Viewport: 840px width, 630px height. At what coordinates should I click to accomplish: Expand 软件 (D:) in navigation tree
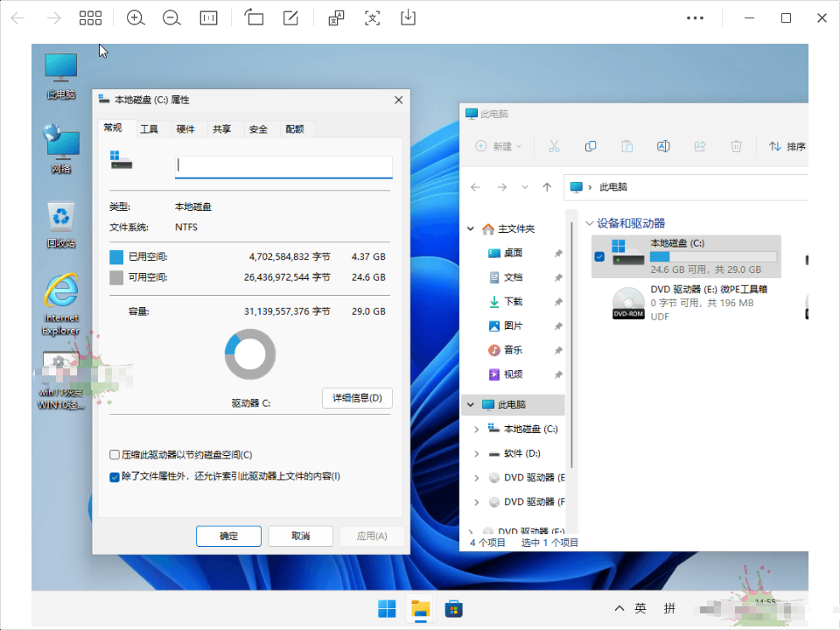(476, 454)
